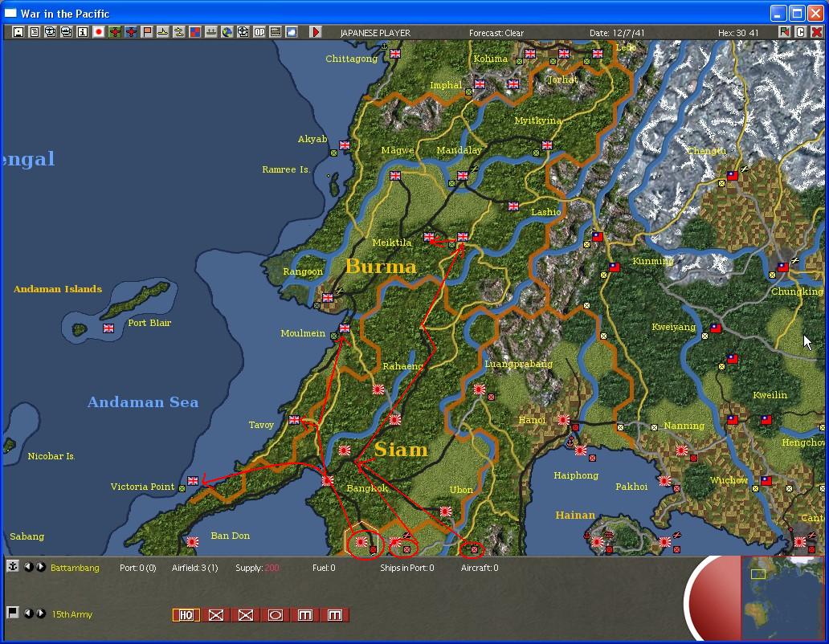Viewport: 829px width, 644px height.
Task: Click the small flag icon beside C button
Action: click(784, 32)
